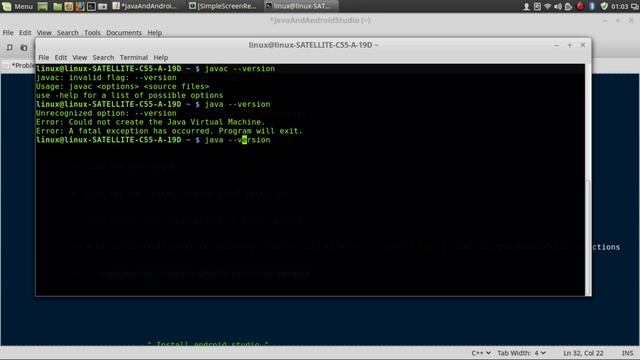640x360 pixels.
Task: Open File menu in the text editor
Action: [x=8, y=33]
